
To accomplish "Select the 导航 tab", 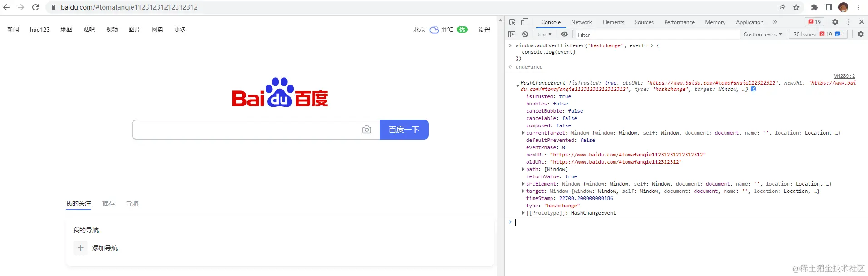I will [x=132, y=203].
